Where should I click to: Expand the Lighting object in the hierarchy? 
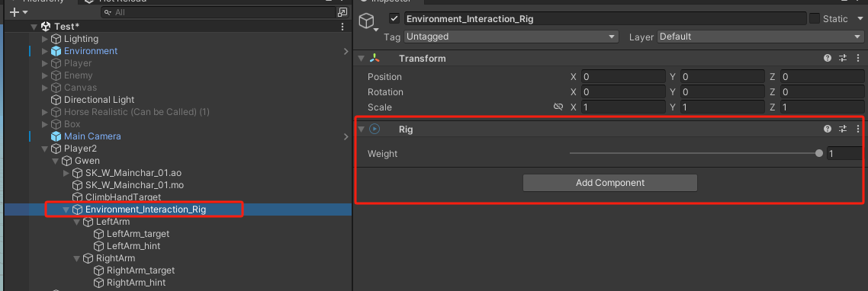45,39
